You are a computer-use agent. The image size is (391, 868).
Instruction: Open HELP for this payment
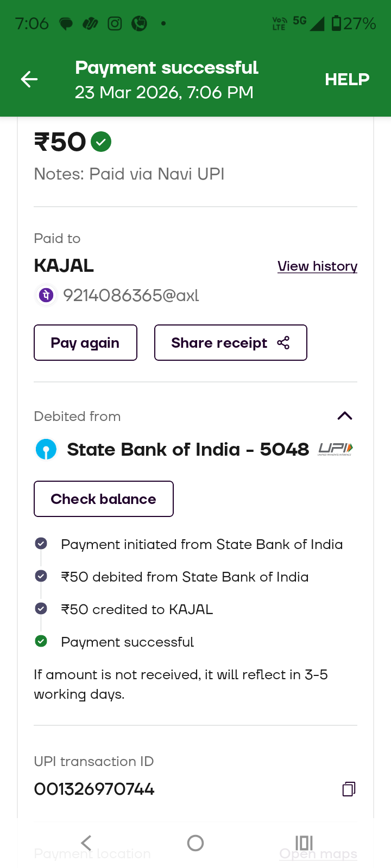point(347,80)
